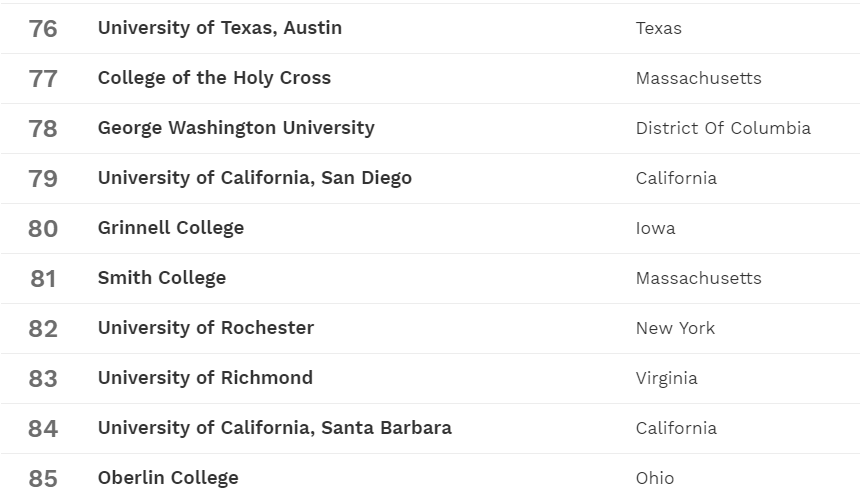This screenshot has height=503, width=860.
Task: Click the Oberlin College name
Action: (168, 478)
